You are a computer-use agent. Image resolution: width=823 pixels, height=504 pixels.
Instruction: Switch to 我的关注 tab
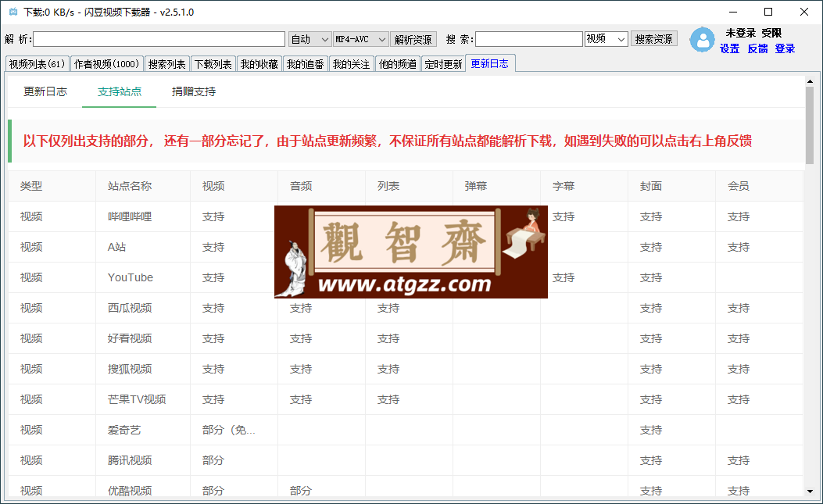point(351,64)
